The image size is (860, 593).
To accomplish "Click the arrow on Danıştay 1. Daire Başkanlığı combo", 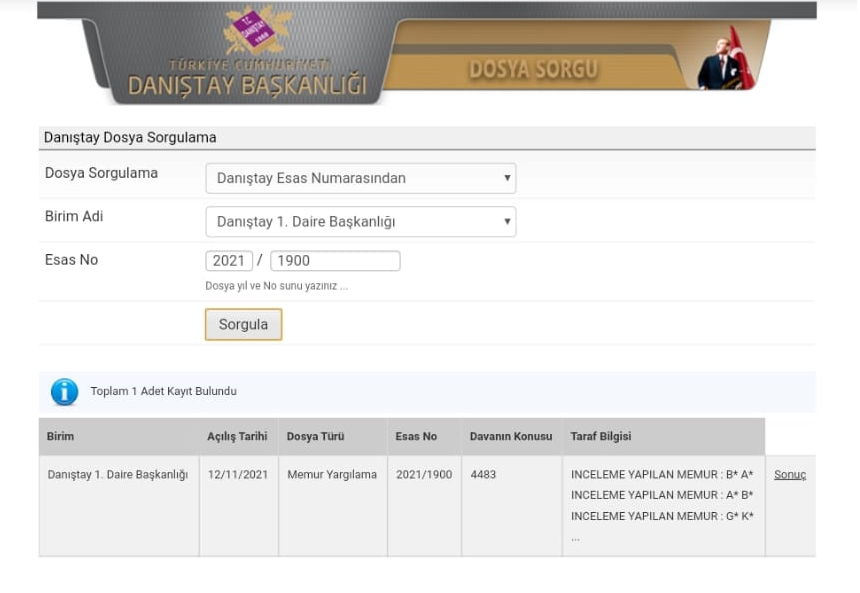I will pyautogui.click(x=507, y=221).
